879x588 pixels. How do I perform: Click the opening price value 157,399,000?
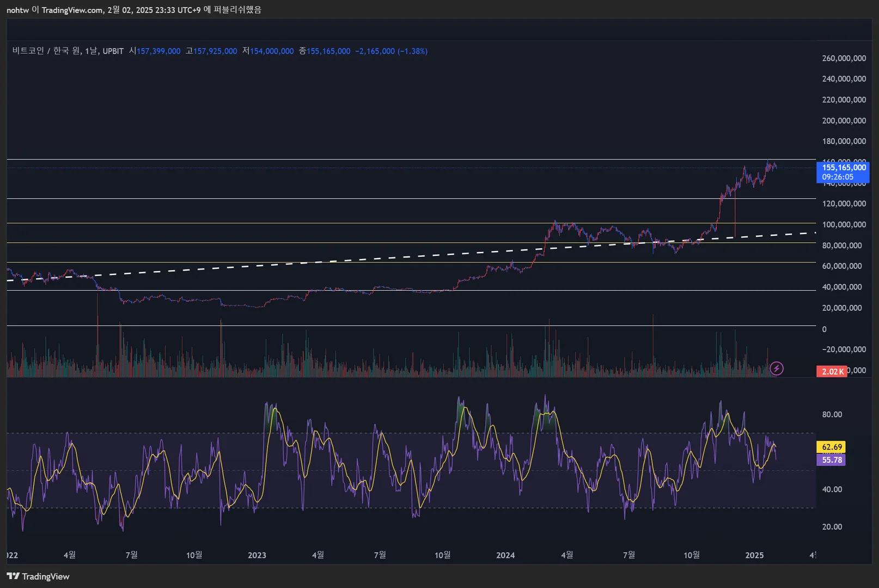pos(158,51)
